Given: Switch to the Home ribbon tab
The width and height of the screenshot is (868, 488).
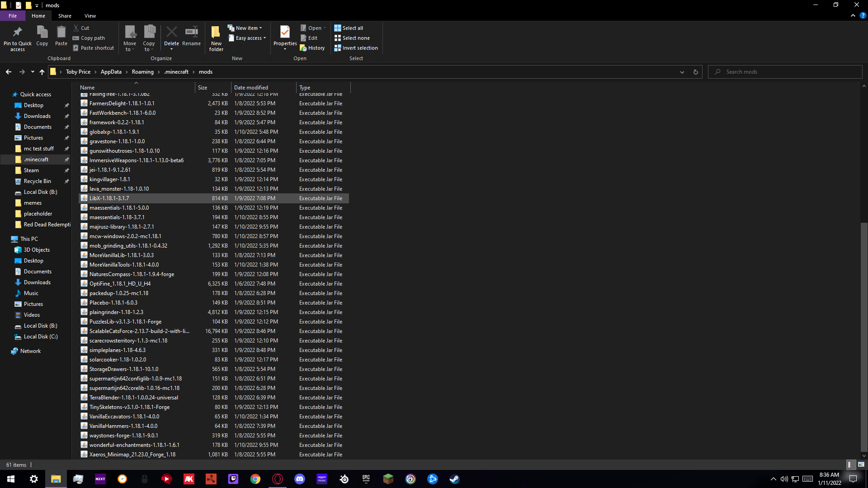Looking at the screenshot, I should pyautogui.click(x=38, y=16).
